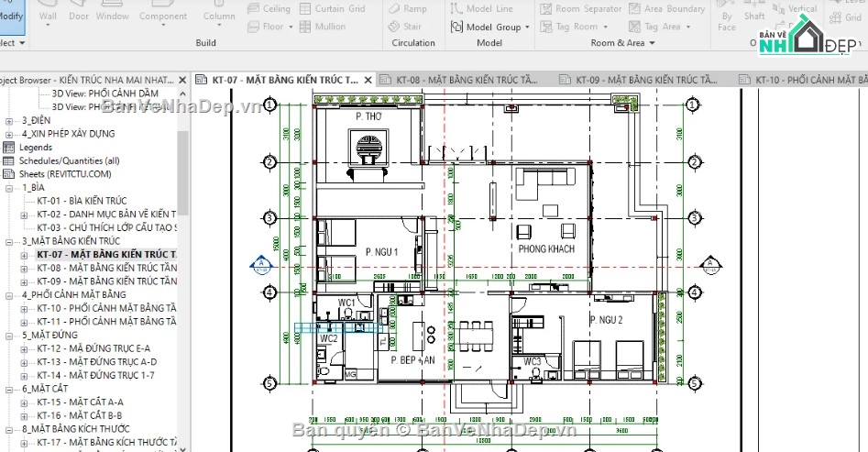This screenshot has height=452, width=868.
Task: Click the Curtain Grid tool
Action: tap(333, 9)
